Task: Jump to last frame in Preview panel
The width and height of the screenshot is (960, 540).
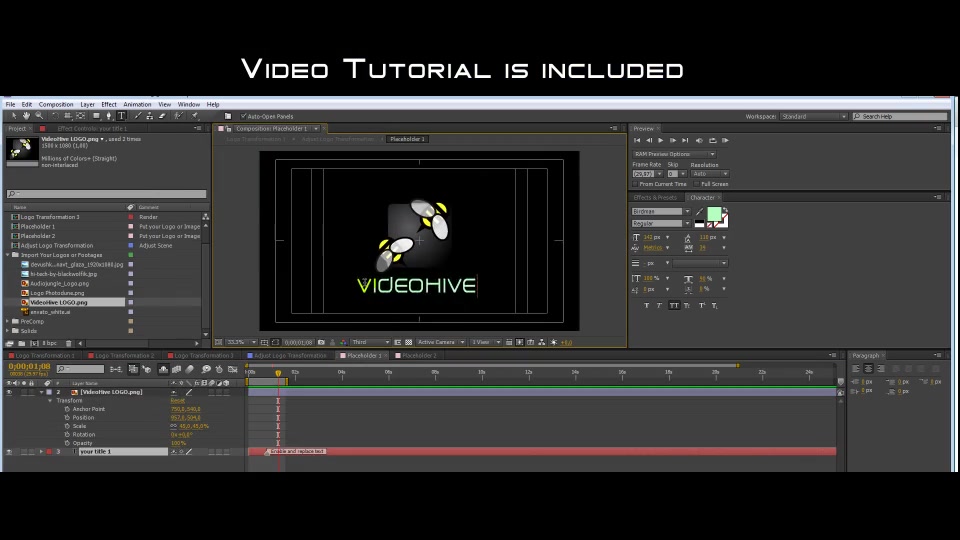Action: pos(685,141)
